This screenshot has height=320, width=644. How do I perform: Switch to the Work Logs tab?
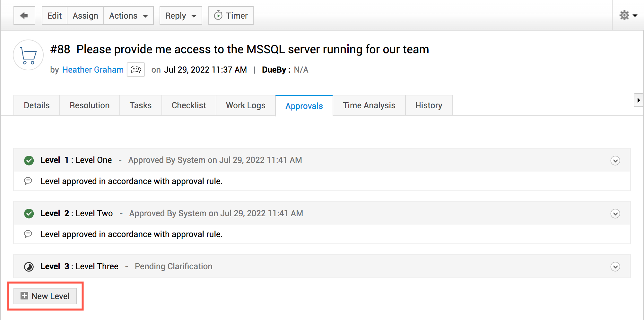[x=246, y=105]
